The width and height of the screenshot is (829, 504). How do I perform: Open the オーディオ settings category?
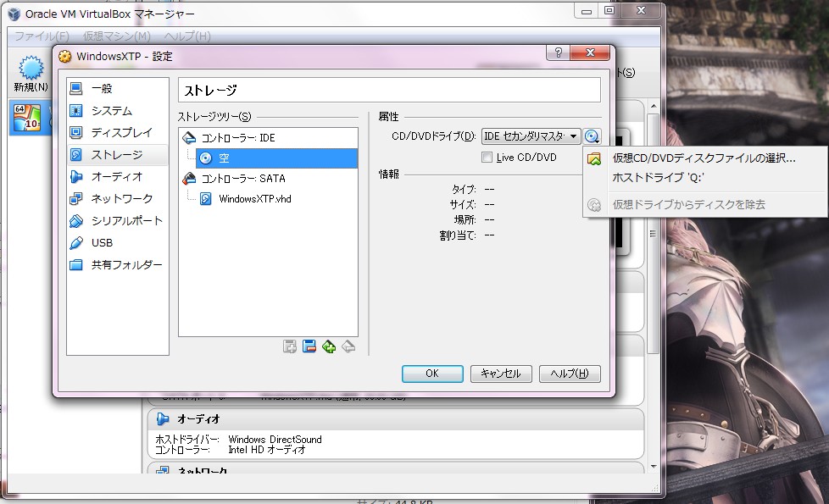(117, 176)
